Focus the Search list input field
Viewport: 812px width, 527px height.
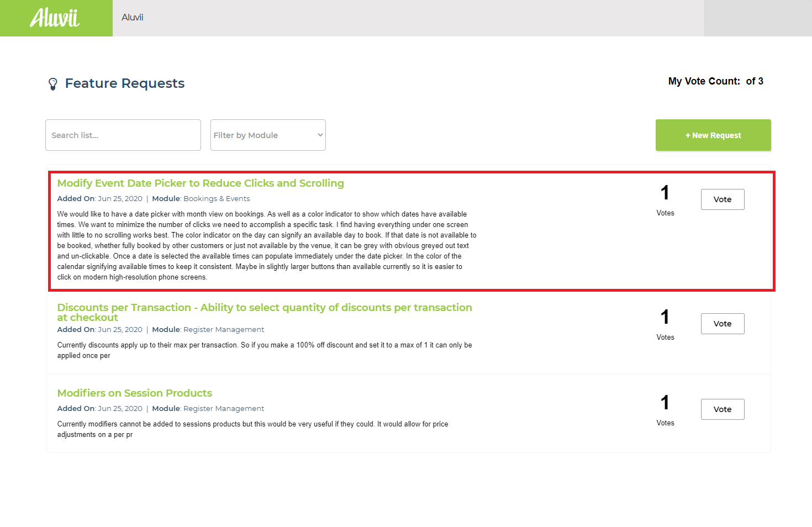pos(123,135)
